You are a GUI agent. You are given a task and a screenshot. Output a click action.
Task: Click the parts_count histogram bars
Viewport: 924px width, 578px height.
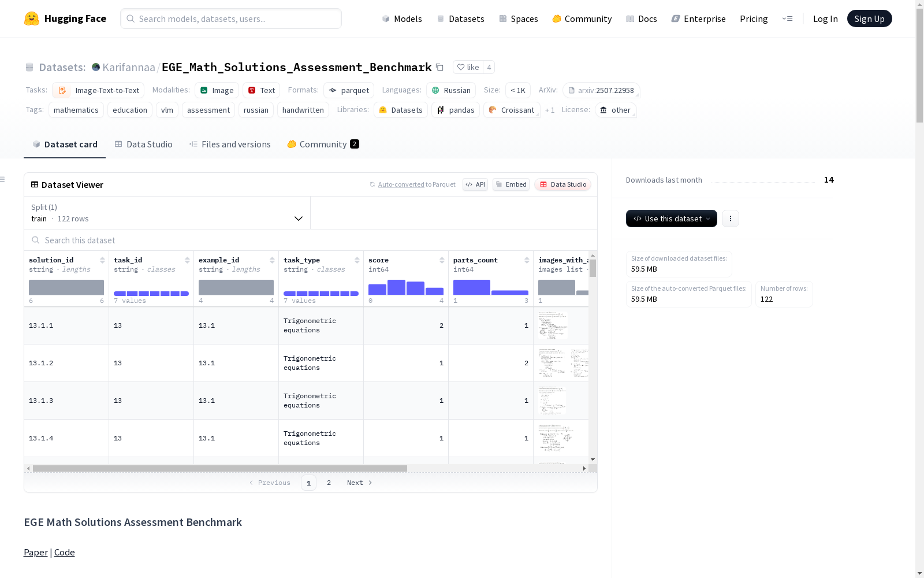tap(491, 287)
